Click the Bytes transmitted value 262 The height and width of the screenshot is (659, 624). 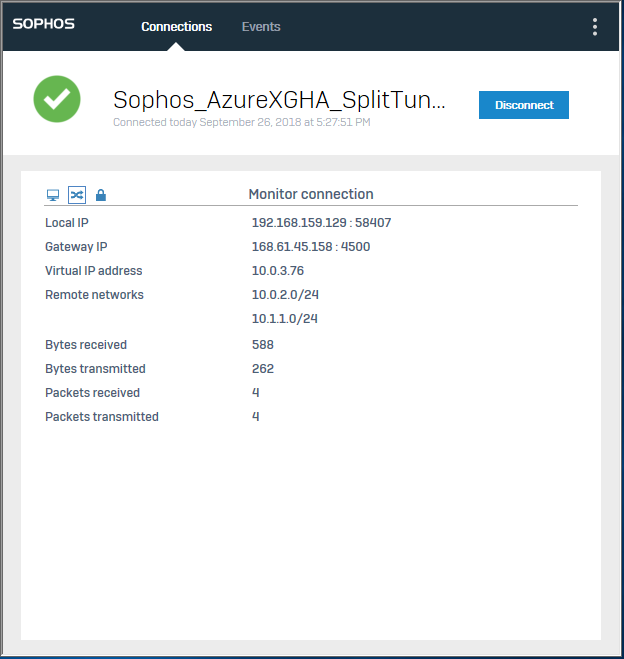[263, 369]
